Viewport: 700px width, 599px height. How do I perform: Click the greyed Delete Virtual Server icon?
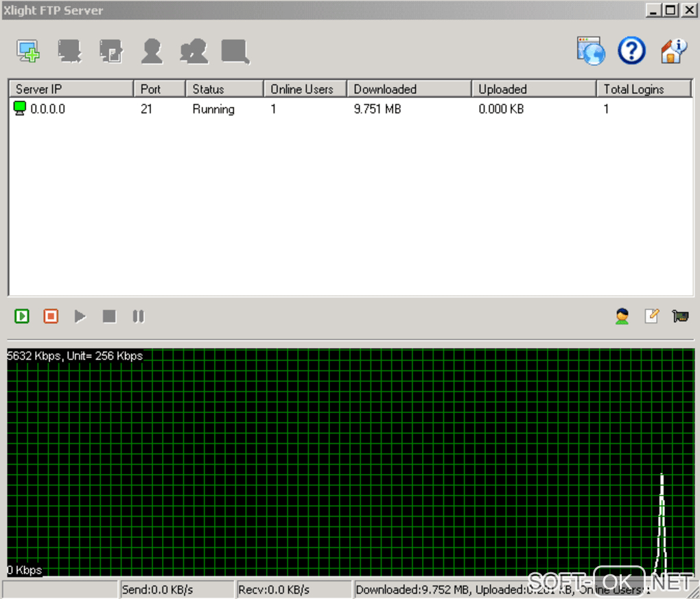coord(69,51)
